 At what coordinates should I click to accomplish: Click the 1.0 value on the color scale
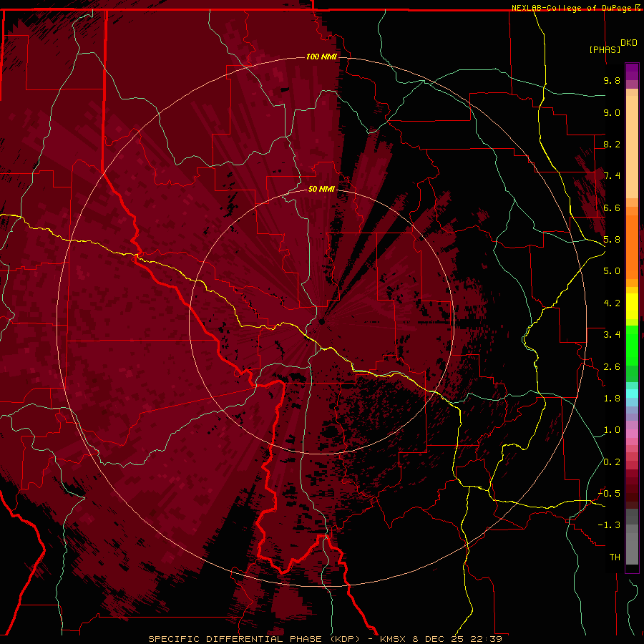[612, 430]
